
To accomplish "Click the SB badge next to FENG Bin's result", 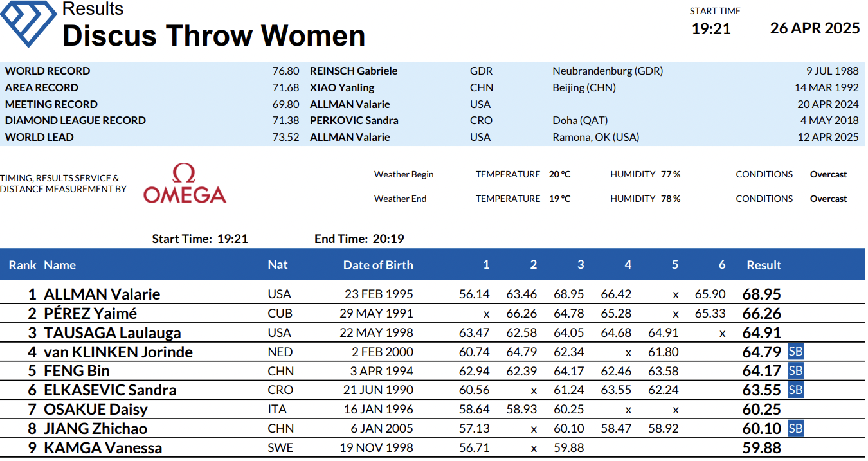I will pos(796,371).
